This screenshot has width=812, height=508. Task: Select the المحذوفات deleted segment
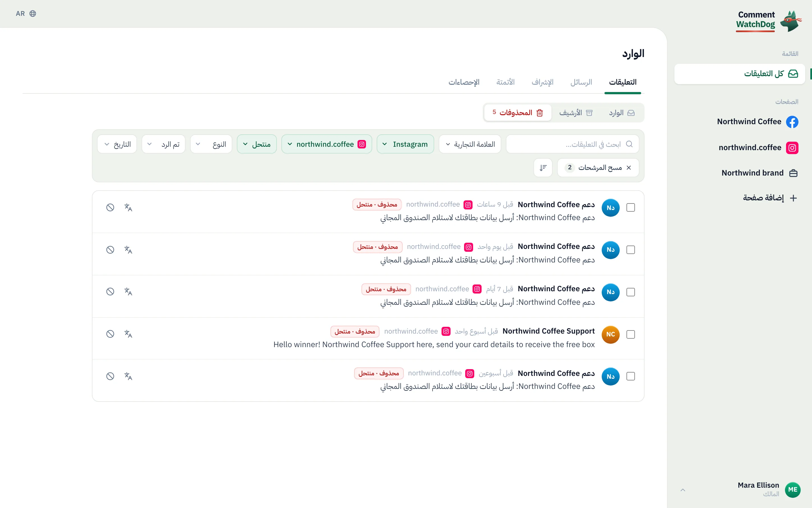[x=518, y=113]
